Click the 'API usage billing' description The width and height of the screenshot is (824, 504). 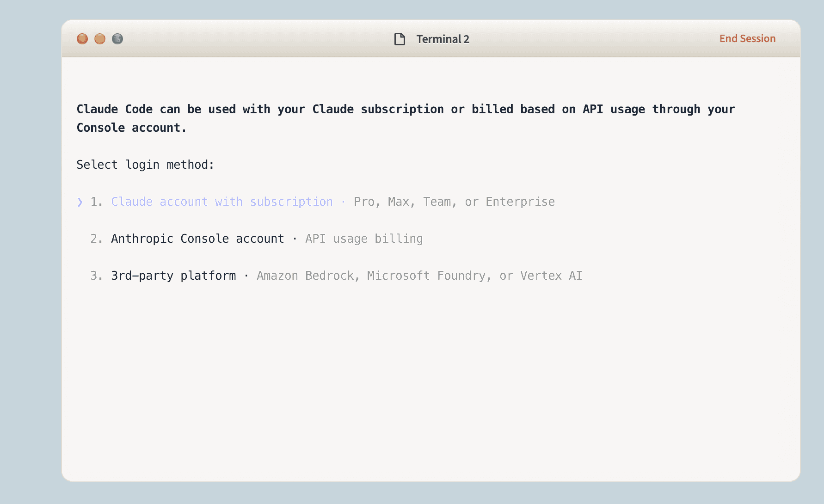click(364, 239)
